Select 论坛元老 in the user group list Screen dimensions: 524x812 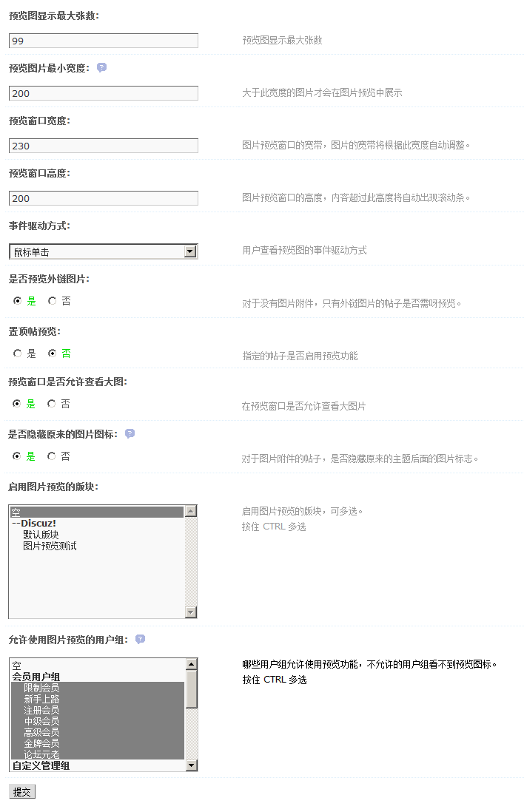[x=97, y=754]
